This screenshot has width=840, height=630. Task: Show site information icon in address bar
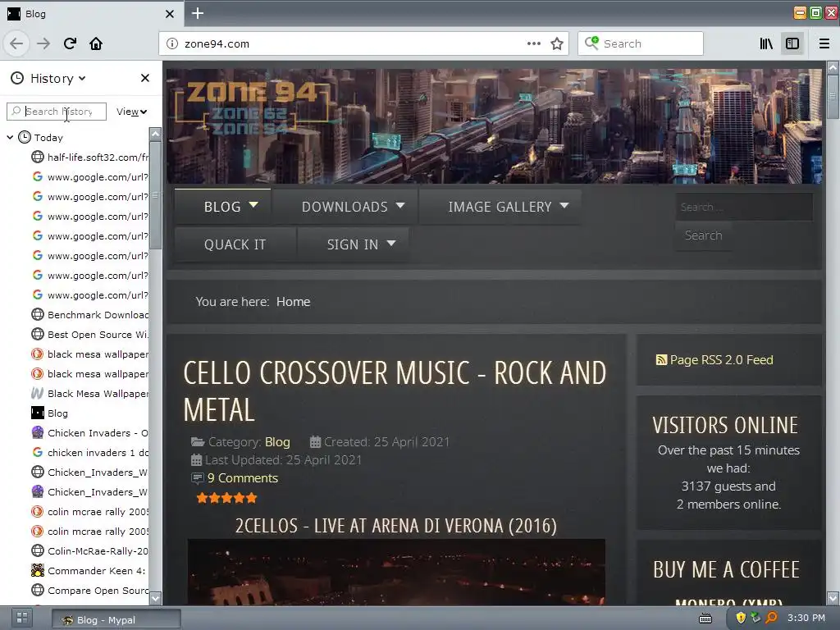pos(172,43)
